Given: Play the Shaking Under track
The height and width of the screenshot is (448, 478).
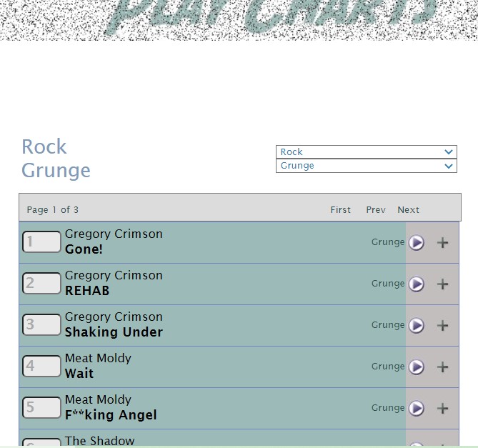Looking at the screenshot, I should (x=417, y=326).
